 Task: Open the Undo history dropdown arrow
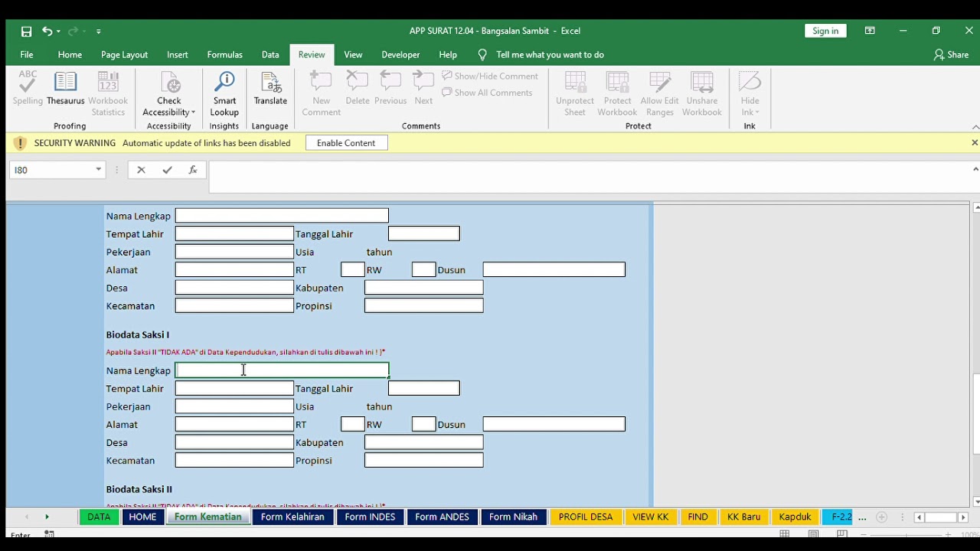pyautogui.click(x=58, y=31)
